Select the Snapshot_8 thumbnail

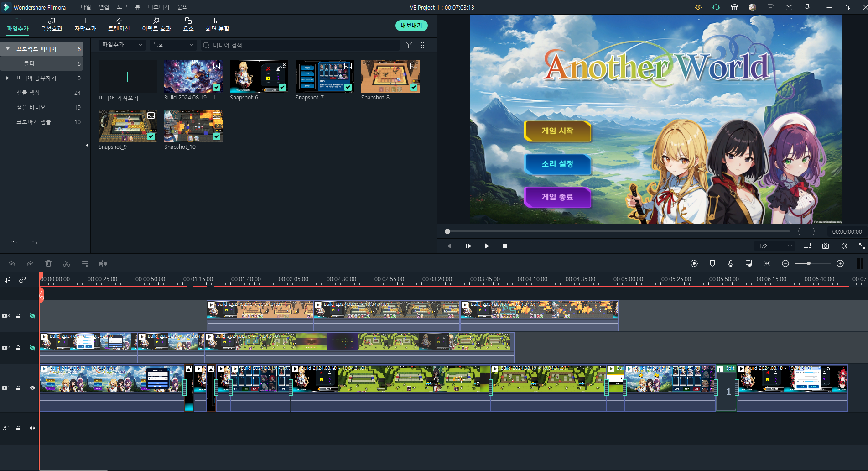[x=390, y=77]
